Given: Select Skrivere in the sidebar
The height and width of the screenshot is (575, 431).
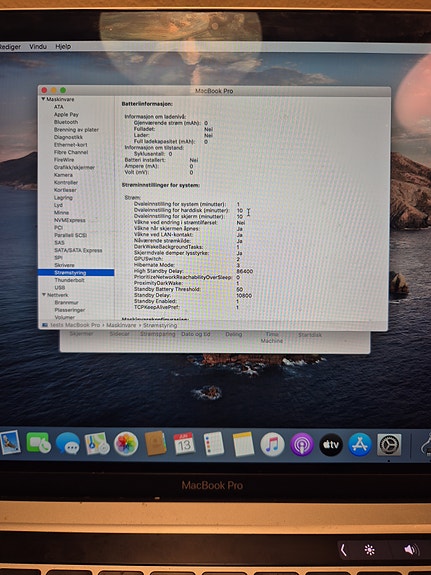Looking at the screenshot, I should click(65, 265).
